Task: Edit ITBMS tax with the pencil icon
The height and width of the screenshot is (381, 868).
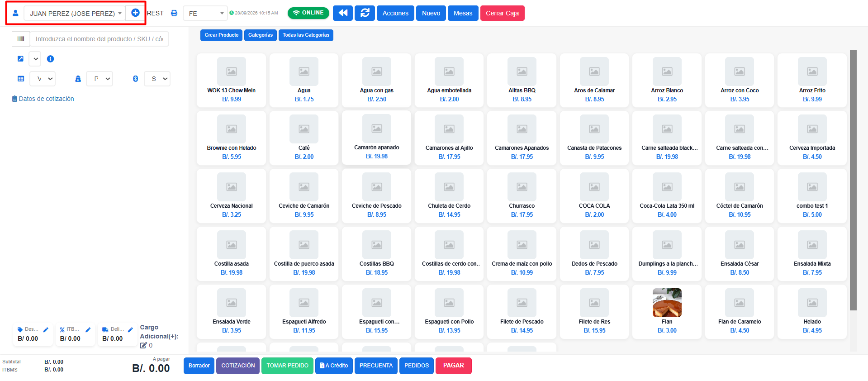Action: click(x=88, y=330)
